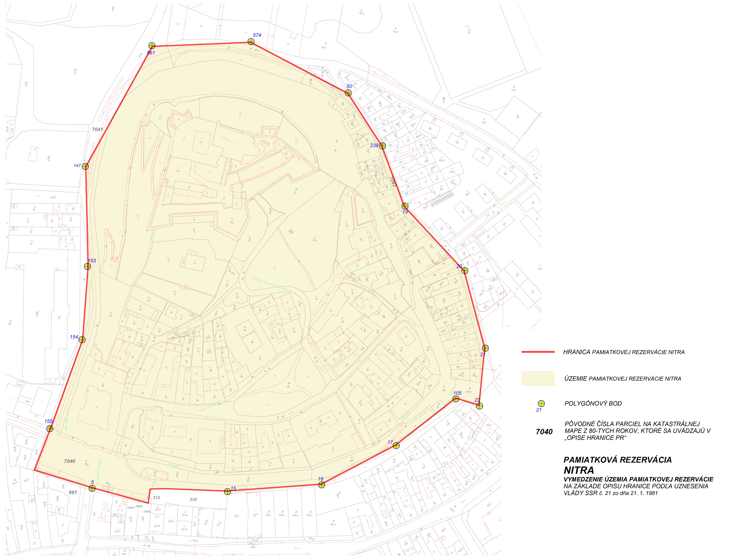Click the 'VLÁDY SSR č. 21' subtitle line
The width and height of the screenshot is (730, 560).
point(610,493)
